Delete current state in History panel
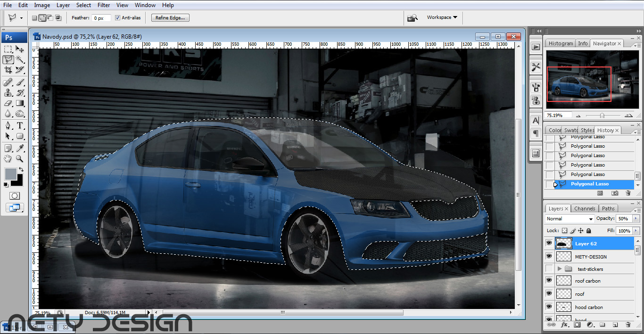 (x=628, y=193)
